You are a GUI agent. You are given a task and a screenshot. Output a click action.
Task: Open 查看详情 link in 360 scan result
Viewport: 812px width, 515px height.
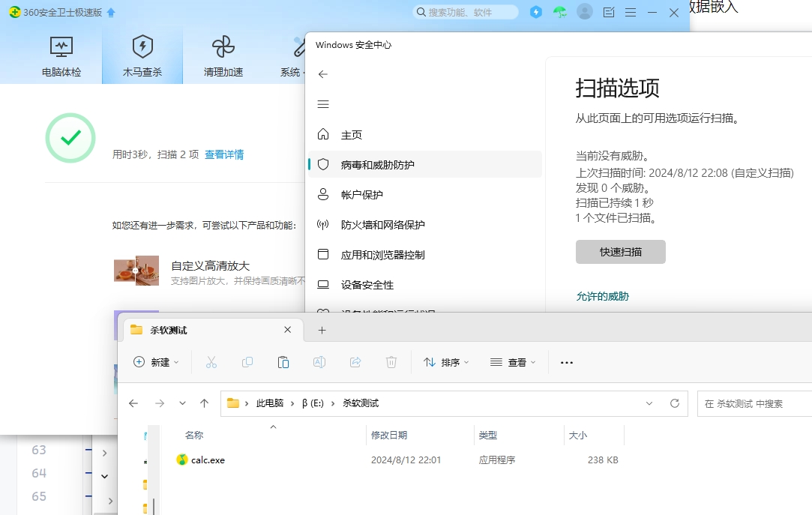pyautogui.click(x=224, y=154)
